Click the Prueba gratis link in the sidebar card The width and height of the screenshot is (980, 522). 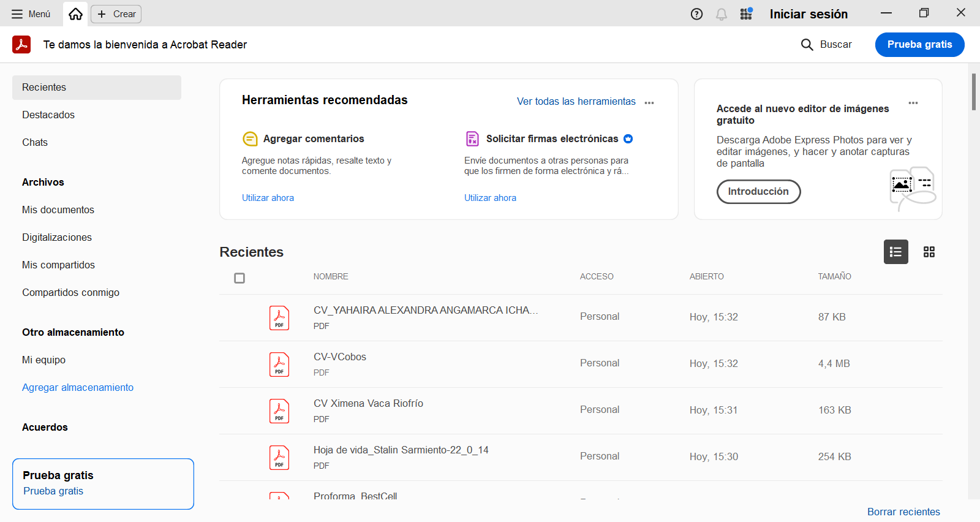tap(53, 491)
